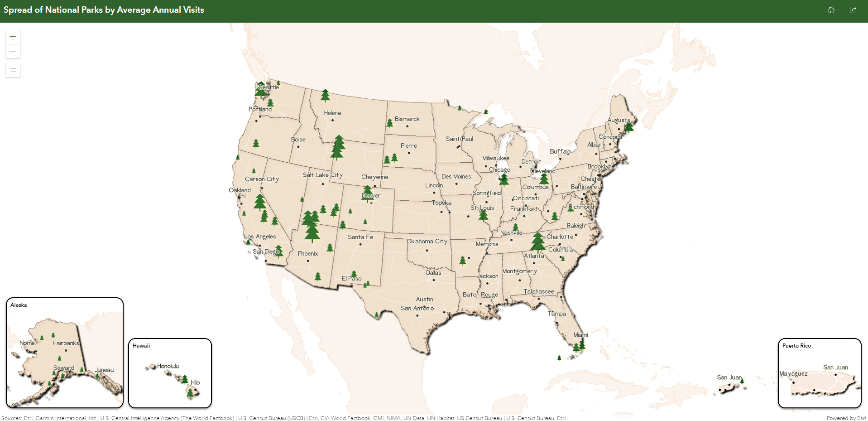The width and height of the screenshot is (868, 421).
Task: Click the Pierre label
Action: tap(409, 145)
